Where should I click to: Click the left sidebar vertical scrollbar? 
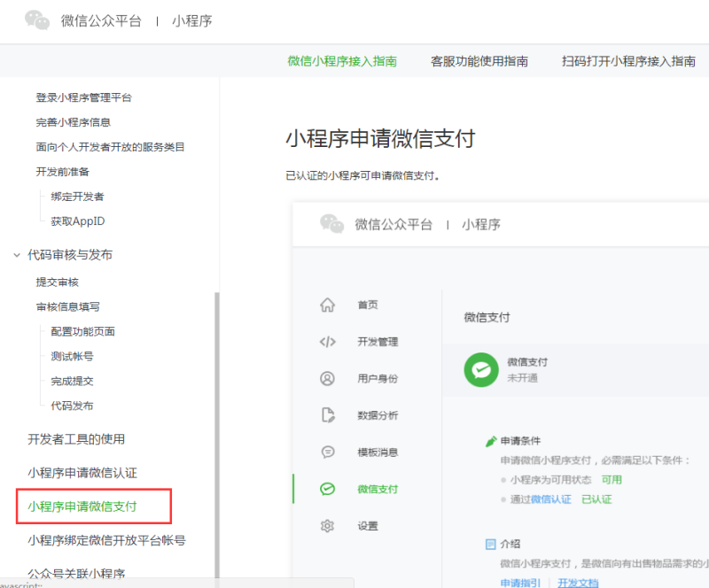(216, 425)
